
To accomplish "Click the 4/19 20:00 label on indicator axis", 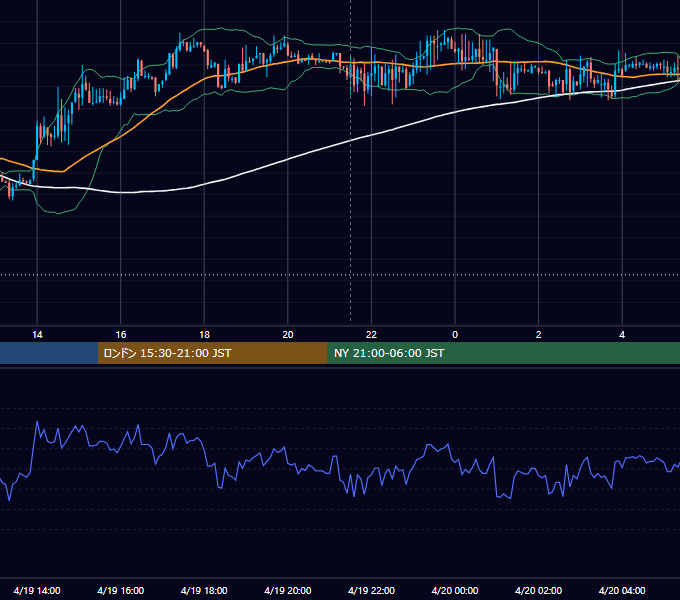I will tap(288, 590).
